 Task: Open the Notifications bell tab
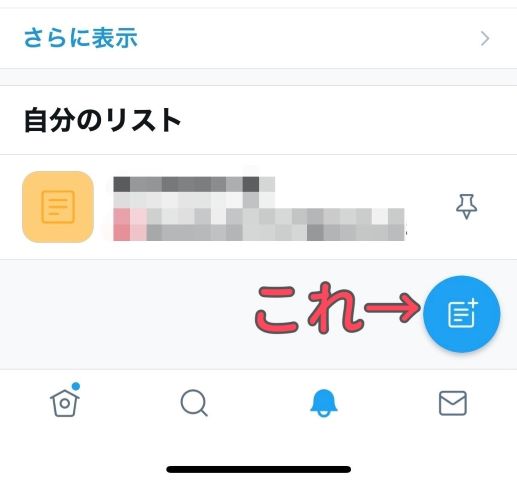click(x=324, y=403)
